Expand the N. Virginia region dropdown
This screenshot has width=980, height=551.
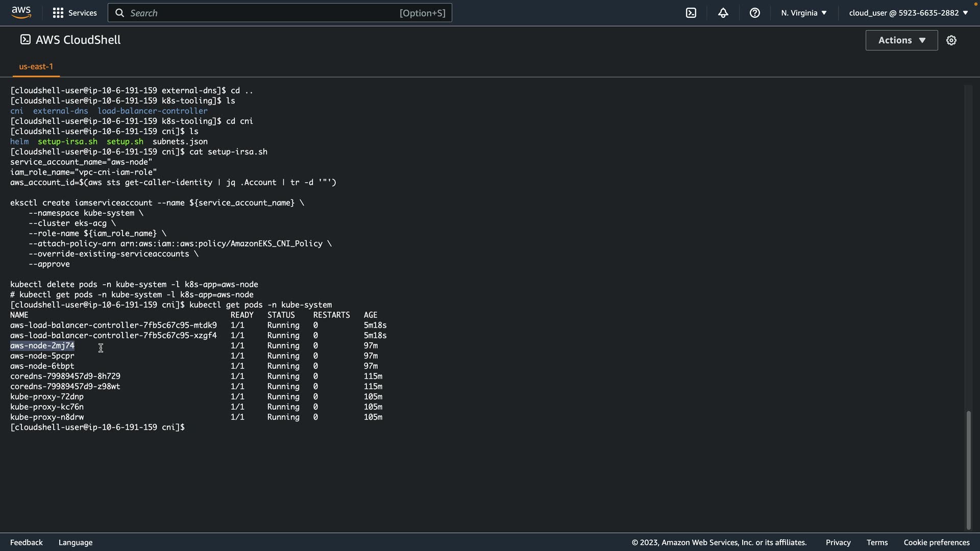point(803,13)
